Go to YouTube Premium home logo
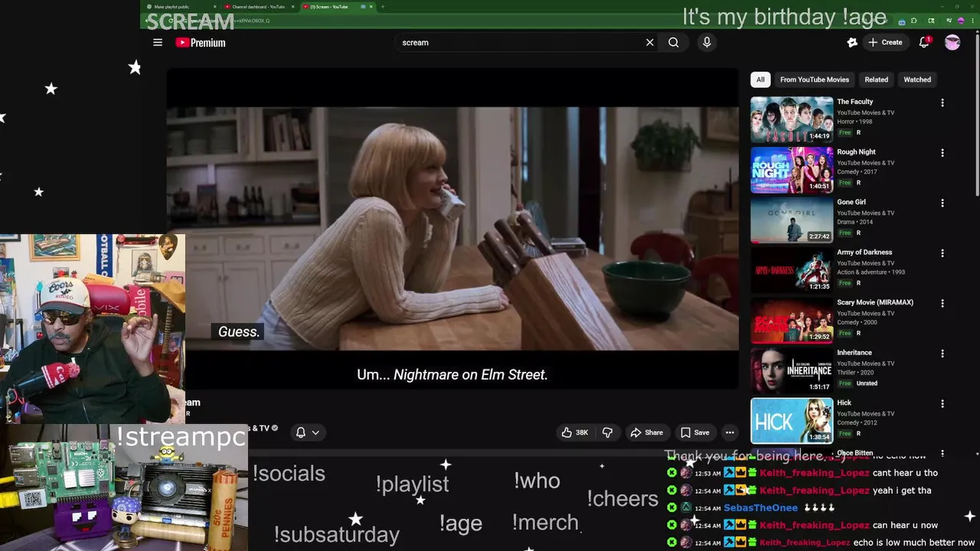 click(x=201, y=43)
